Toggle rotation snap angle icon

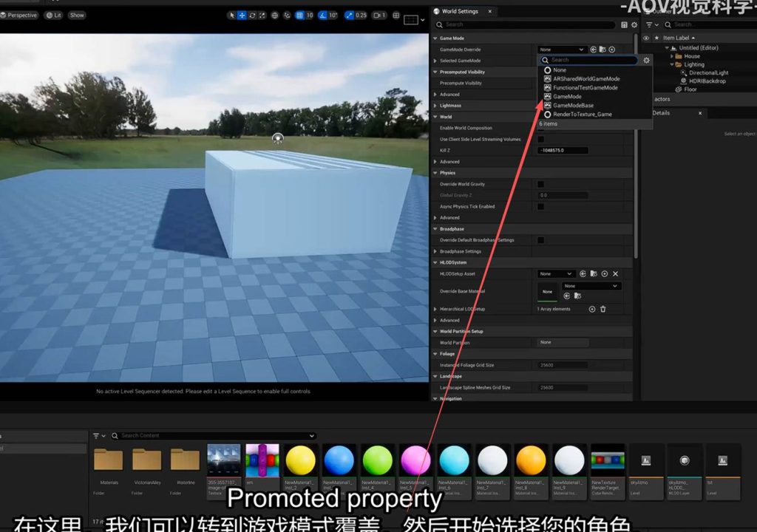pyautogui.click(x=322, y=15)
